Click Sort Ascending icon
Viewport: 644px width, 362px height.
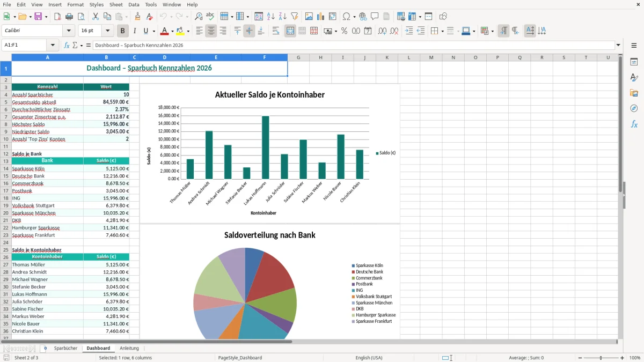click(271, 17)
